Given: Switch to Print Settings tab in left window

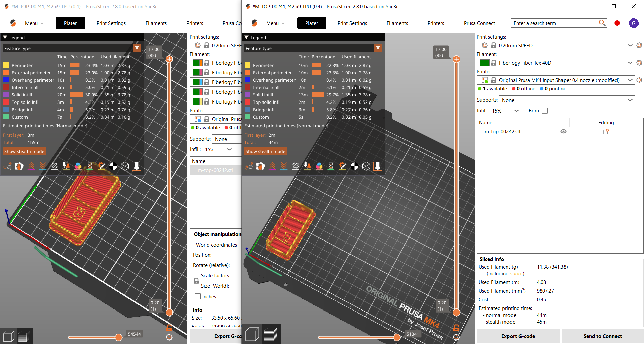Looking at the screenshot, I should coord(111,23).
